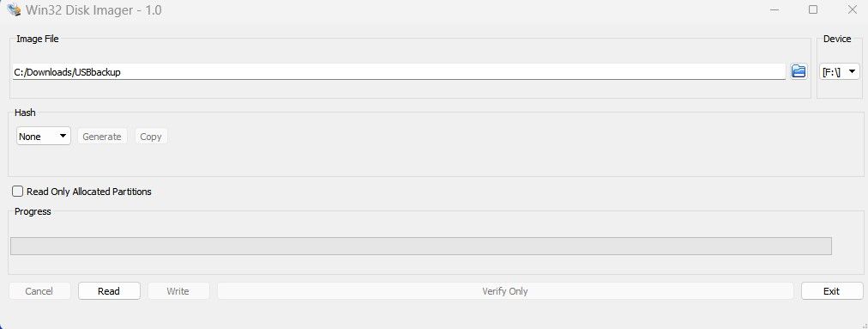The width and height of the screenshot is (868, 329).
Task: Open the Device drive [F:\] dropdown
Action: [x=839, y=71]
